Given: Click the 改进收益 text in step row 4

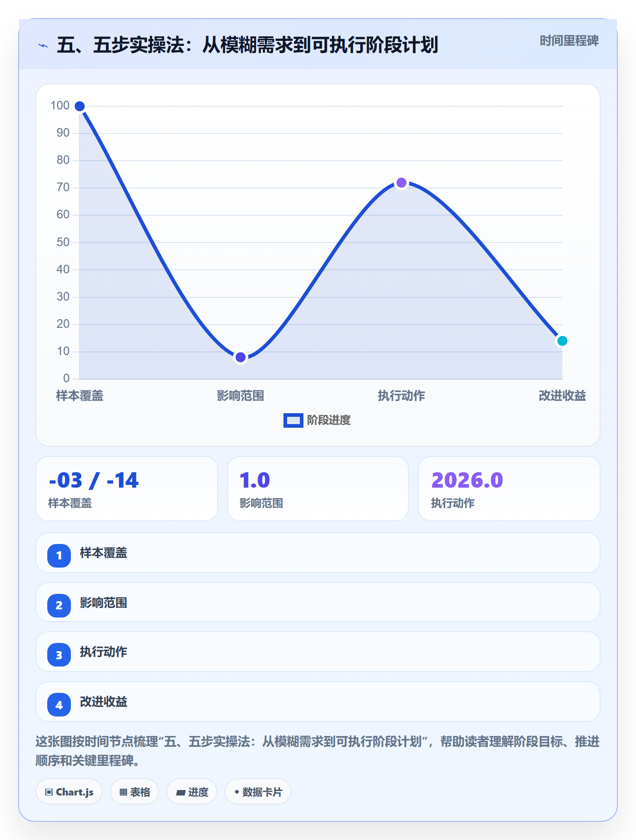Looking at the screenshot, I should tap(104, 702).
